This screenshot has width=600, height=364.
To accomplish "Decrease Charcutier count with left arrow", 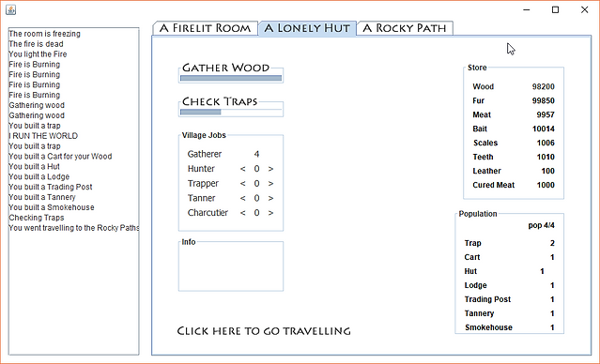I will (242, 213).
